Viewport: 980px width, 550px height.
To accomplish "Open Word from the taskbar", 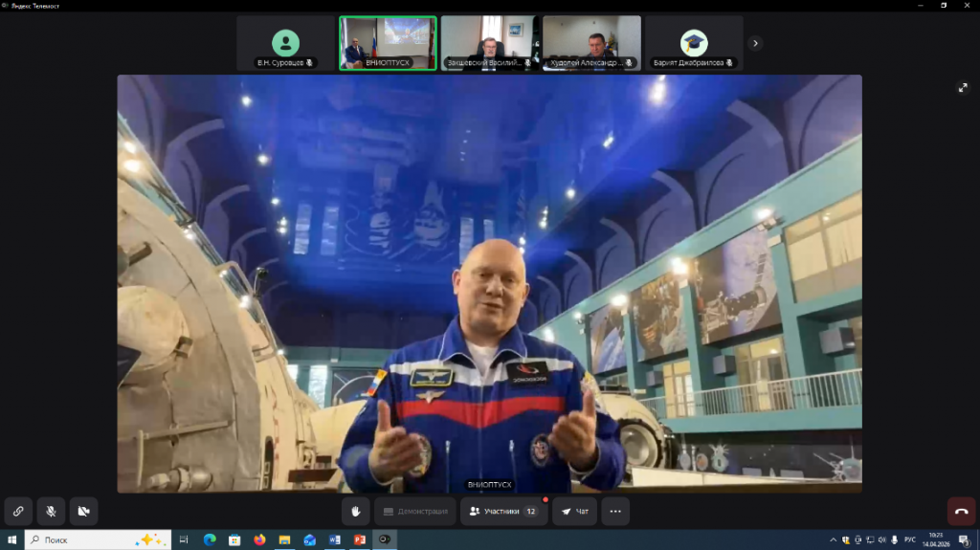I will pyautogui.click(x=335, y=539).
